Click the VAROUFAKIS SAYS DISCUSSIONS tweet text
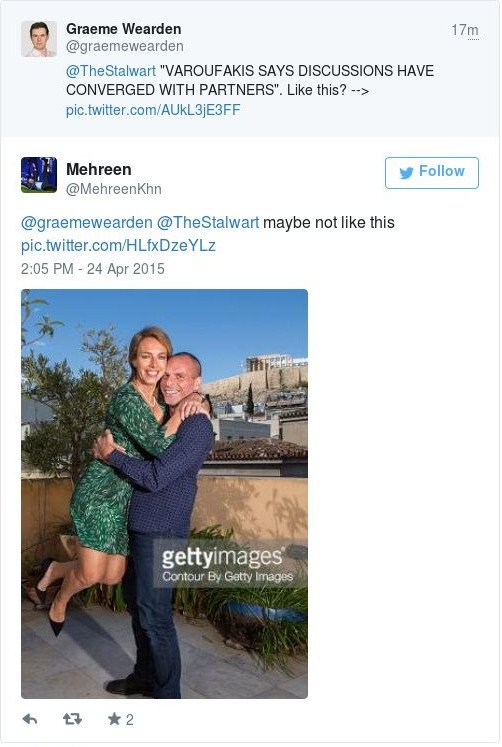The width and height of the screenshot is (502, 747). tap(250, 81)
